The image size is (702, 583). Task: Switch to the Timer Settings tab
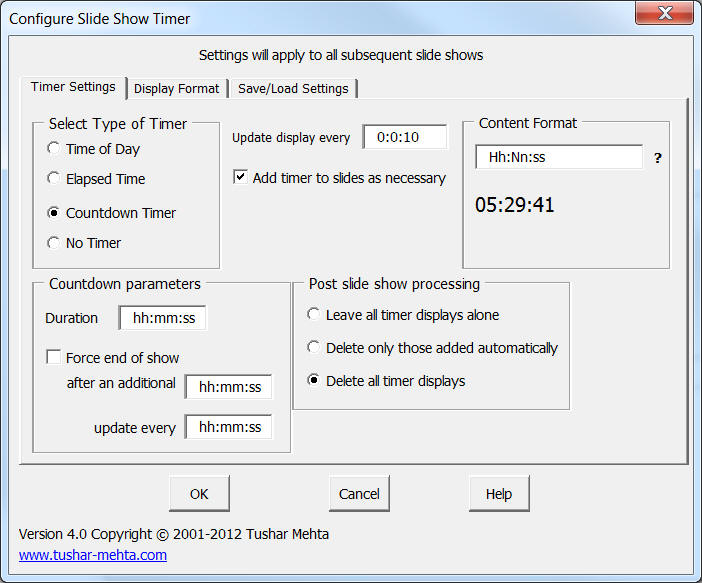(73, 87)
